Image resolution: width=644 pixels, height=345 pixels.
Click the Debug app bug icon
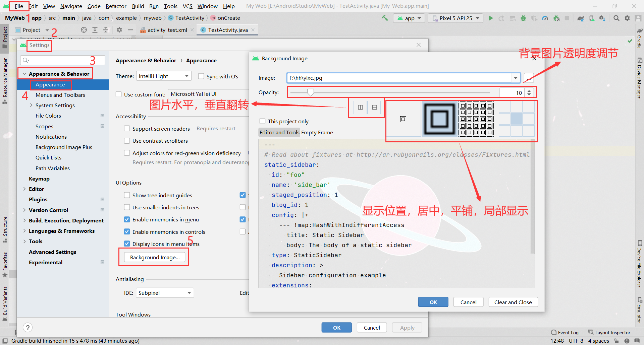(523, 18)
